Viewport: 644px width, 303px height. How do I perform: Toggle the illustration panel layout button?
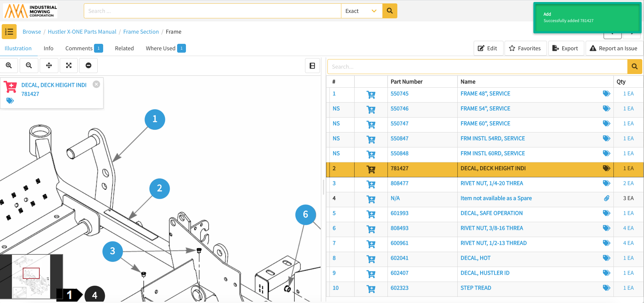[x=312, y=66]
